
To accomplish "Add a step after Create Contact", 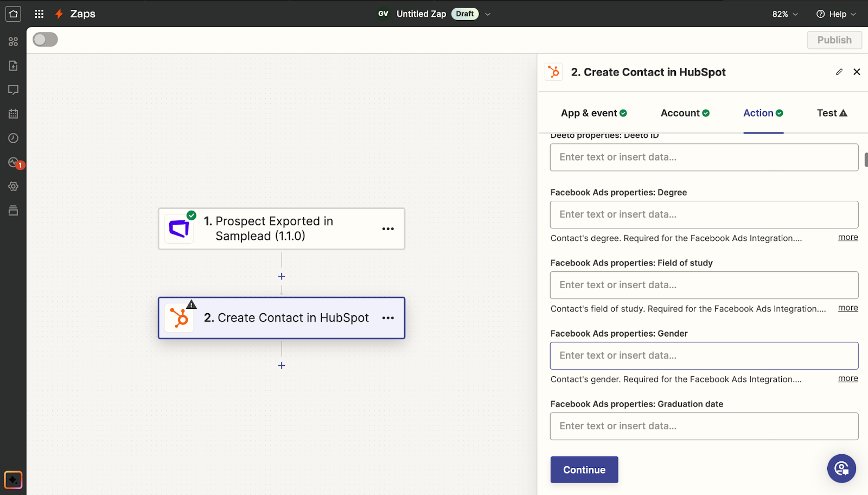I will 282,365.
